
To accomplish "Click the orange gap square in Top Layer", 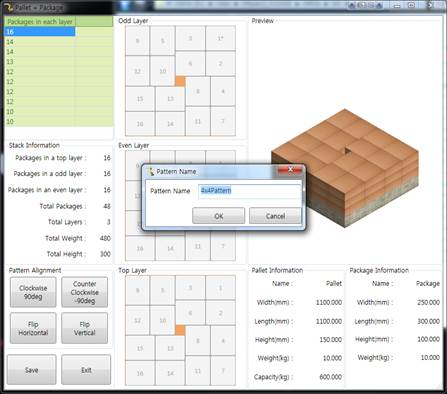I will [x=180, y=330].
